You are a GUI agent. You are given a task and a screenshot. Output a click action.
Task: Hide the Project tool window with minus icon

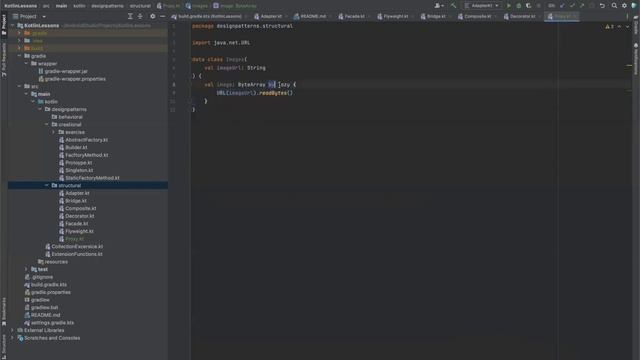click(x=162, y=16)
